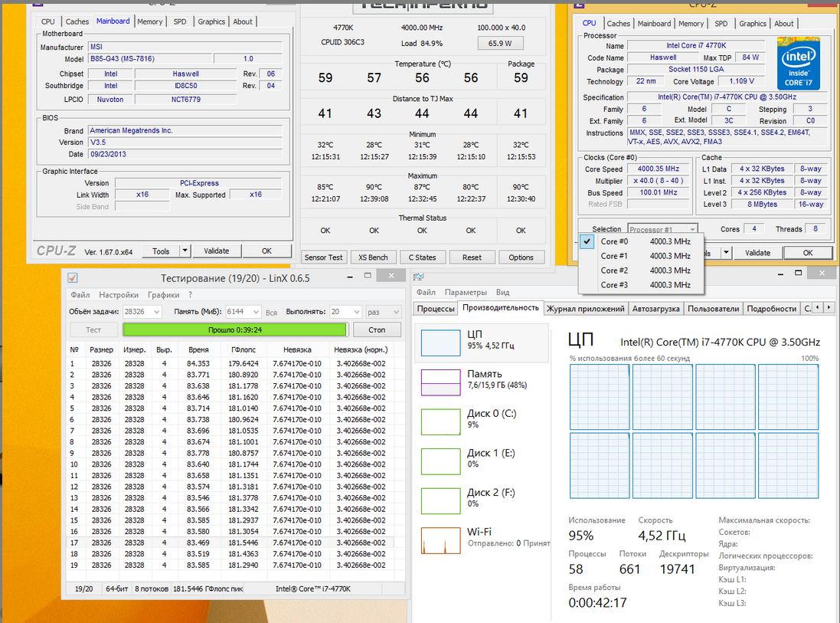Select Диск 1 (E:) performance graph
This screenshot has width=840, height=623.
[440, 461]
